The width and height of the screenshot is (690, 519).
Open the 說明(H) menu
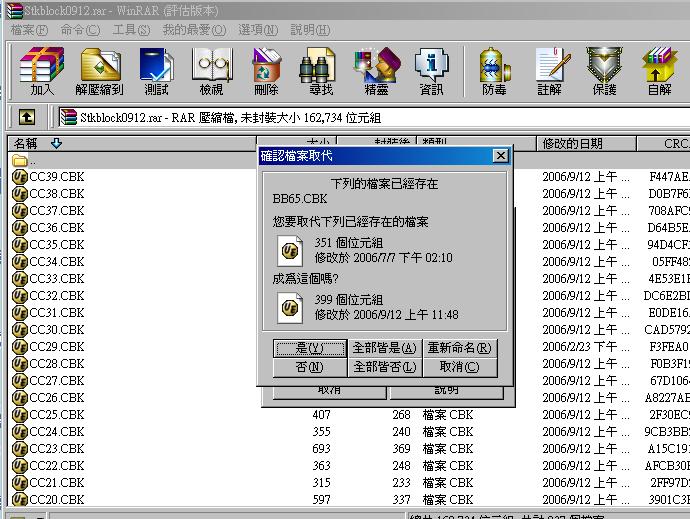click(310, 30)
